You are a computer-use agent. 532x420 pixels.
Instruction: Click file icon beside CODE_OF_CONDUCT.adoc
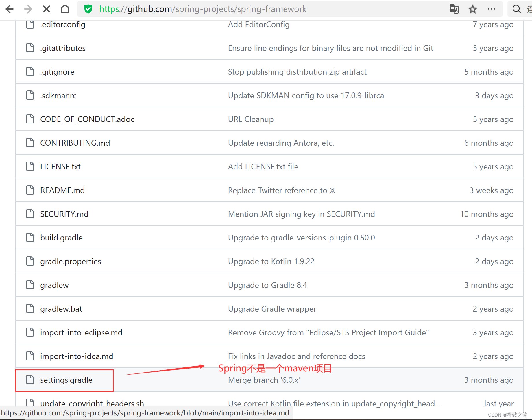click(x=30, y=119)
